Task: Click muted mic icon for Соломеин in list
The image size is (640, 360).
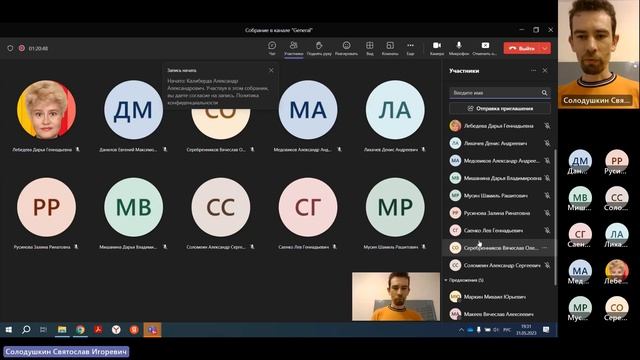Action: point(547,265)
